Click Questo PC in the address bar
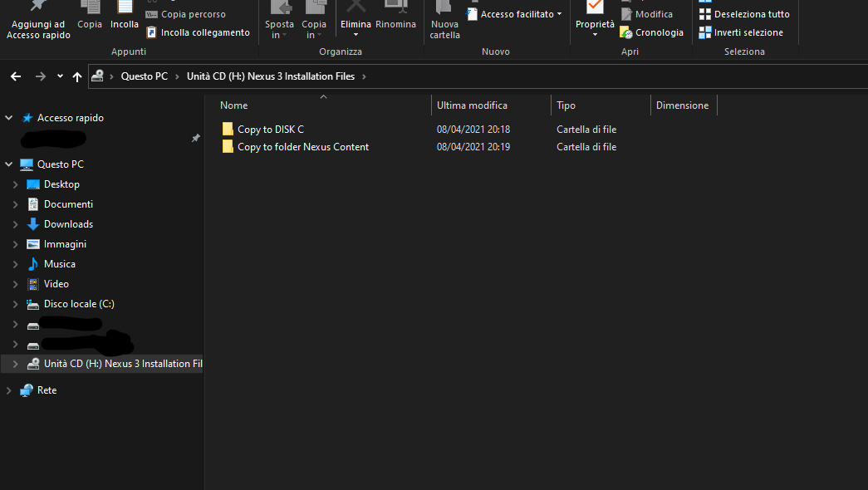This screenshot has width=868, height=490. tap(145, 76)
